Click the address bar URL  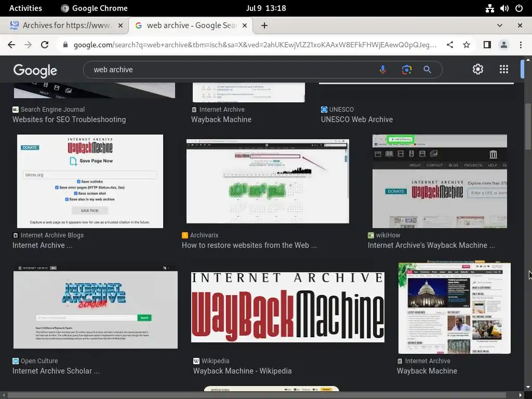(x=255, y=45)
